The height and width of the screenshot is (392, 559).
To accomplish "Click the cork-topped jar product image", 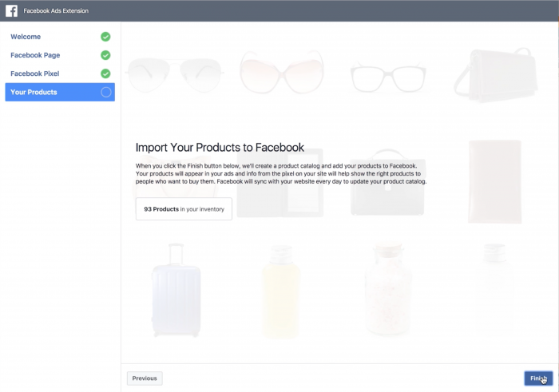I will (x=388, y=289).
